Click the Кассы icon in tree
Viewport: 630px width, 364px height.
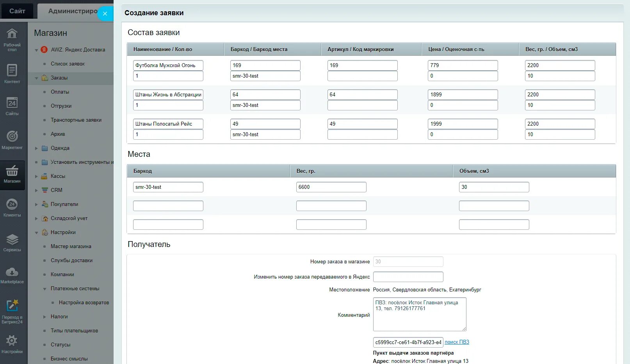tap(44, 176)
